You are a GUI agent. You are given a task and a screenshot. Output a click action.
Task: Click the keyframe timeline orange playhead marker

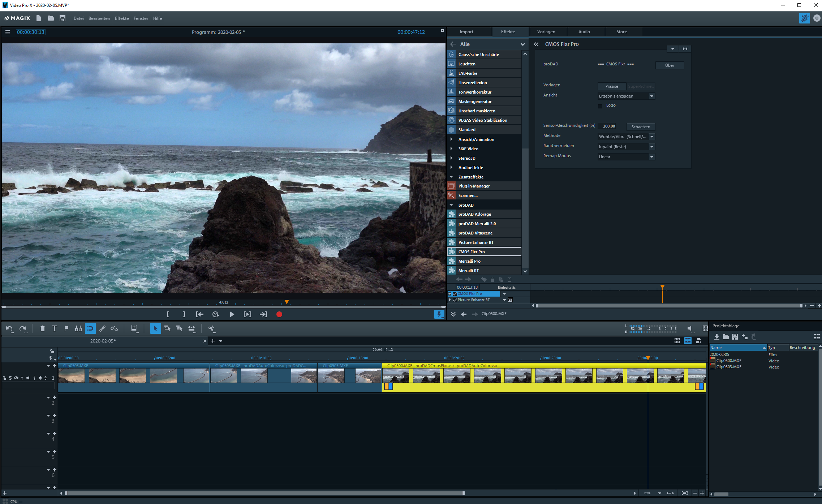662,287
